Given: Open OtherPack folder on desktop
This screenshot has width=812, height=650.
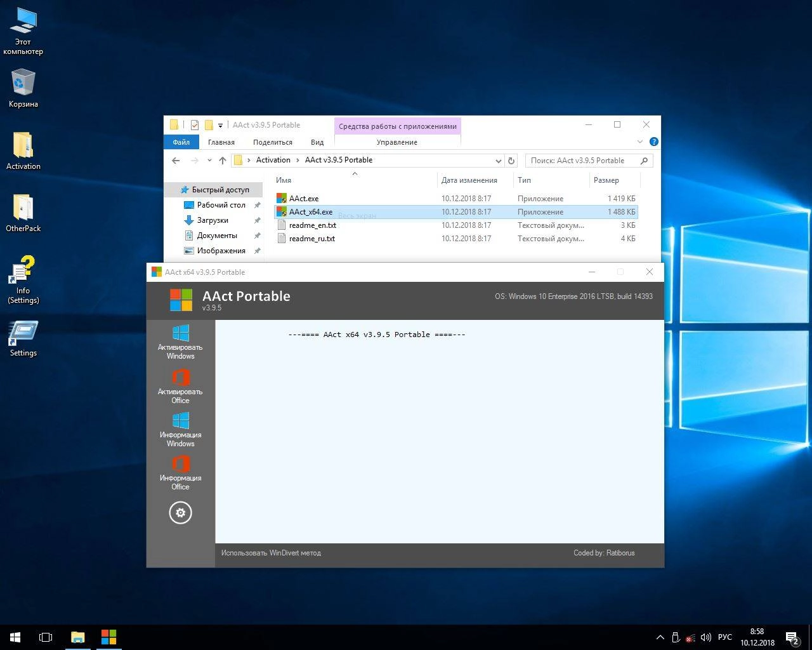Looking at the screenshot, I should pyautogui.click(x=23, y=213).
